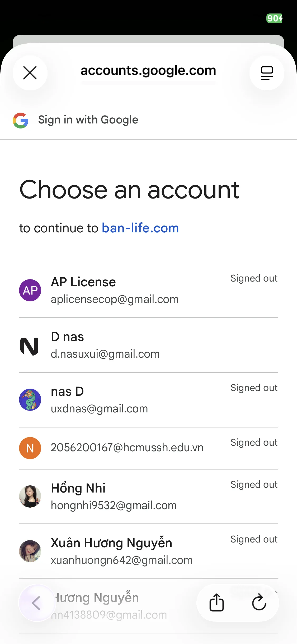Tap Hồng Nhi's profile photo
Viewport: 297px width, 644px height.
click(x=30, y=496)
